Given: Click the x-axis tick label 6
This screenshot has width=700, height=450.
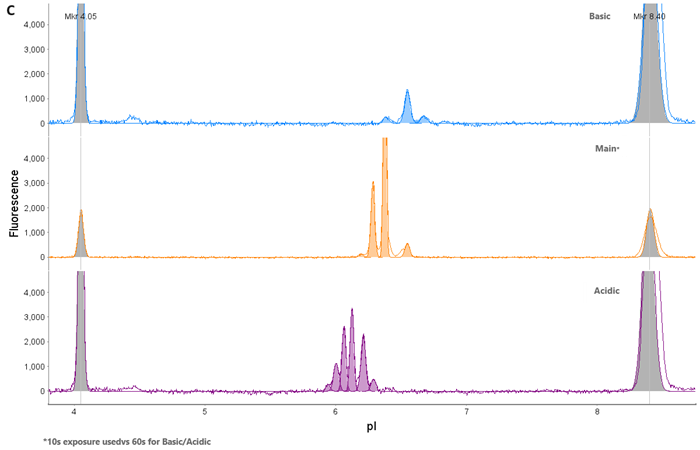Looking at the screenshot, I should click(335, 411).
